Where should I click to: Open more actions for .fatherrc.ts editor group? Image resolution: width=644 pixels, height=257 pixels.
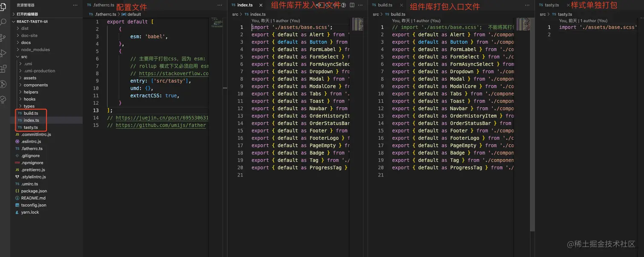click(220, 5)
